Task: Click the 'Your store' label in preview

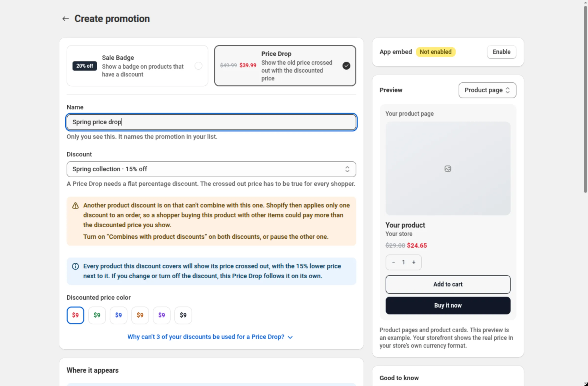Action: coord(399,234)
